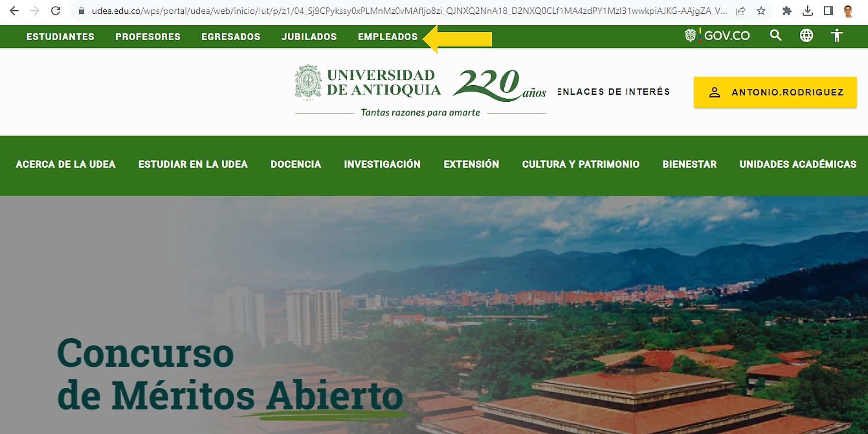Open the EXTENSIÓN menu

(x=471, y=164)
